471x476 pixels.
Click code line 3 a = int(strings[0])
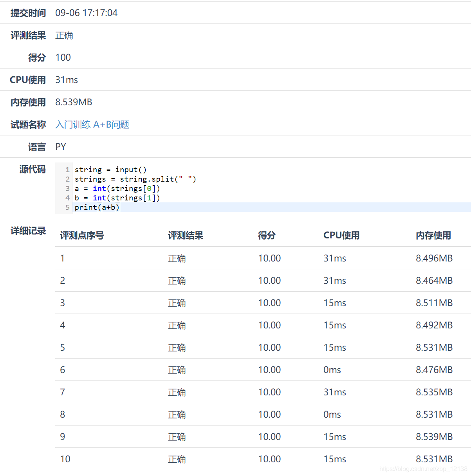pyautogui.click(x=117, y=188)
